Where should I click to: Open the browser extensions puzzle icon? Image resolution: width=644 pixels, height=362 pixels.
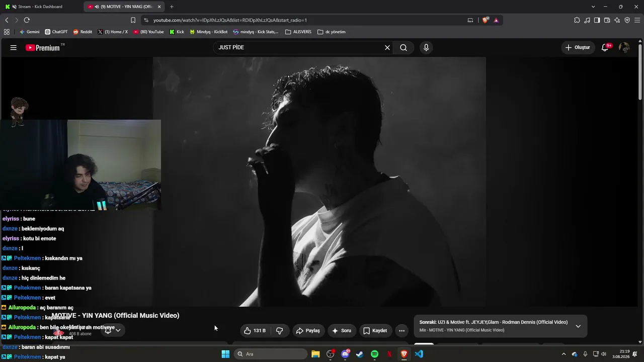tap(577, 20)
